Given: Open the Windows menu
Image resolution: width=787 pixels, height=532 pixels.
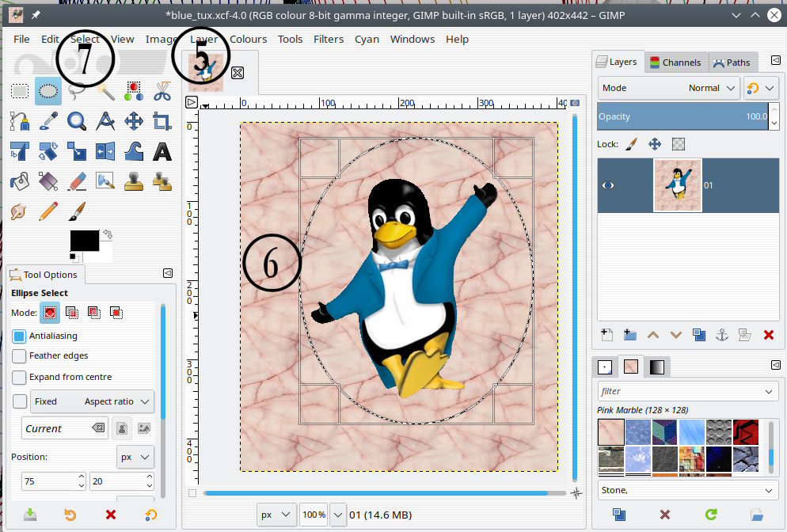Looking at the screenshot, I should pyautogui.click(x=412, y=39).
